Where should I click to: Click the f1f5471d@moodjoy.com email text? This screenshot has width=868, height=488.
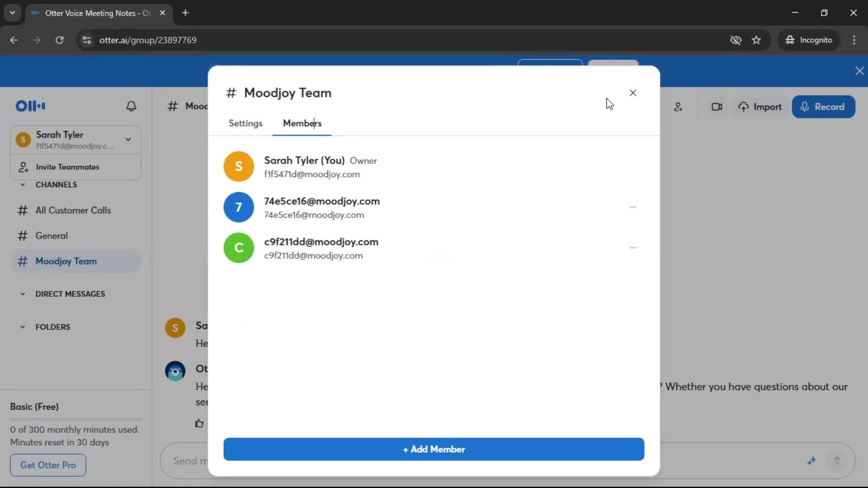click(312, 174)
